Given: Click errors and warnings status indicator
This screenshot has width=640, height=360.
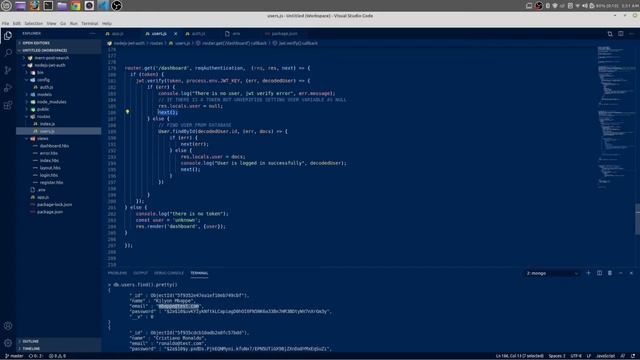Looking at the screenshot, I should click(57, 356).
